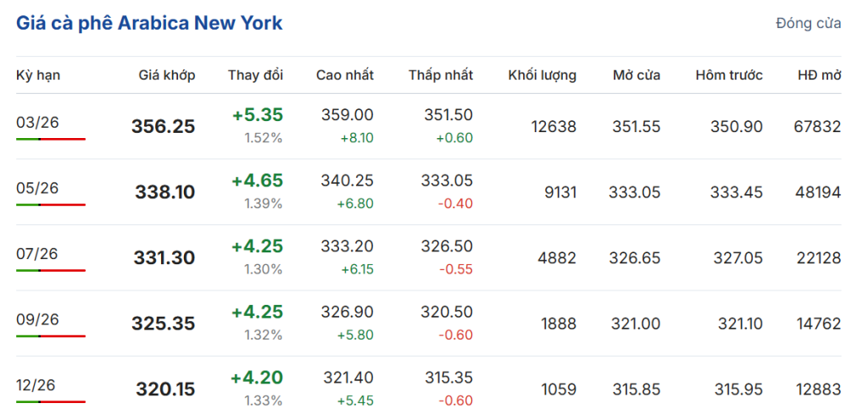868x420 pixels.
Task: Click the +4.65 change value
Action: pyautogui.click(x=257, y=180)
